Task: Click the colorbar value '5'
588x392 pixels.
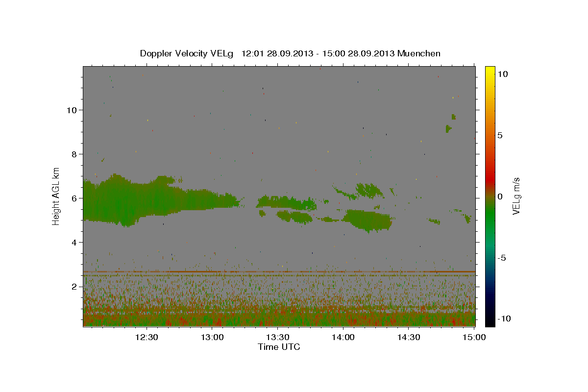Action: (x=500, y=135)
